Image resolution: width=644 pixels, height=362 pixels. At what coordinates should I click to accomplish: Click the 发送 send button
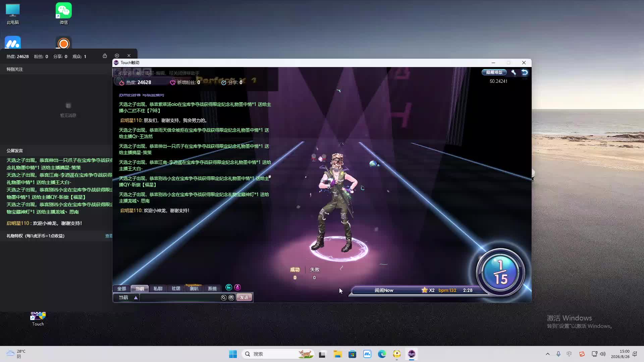[244, 298]
